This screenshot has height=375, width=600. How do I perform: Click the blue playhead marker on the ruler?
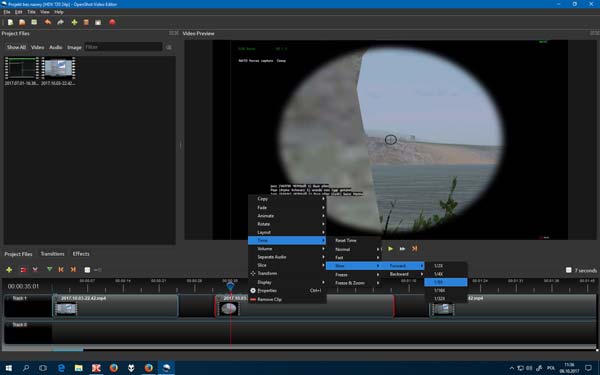[230, 286]
